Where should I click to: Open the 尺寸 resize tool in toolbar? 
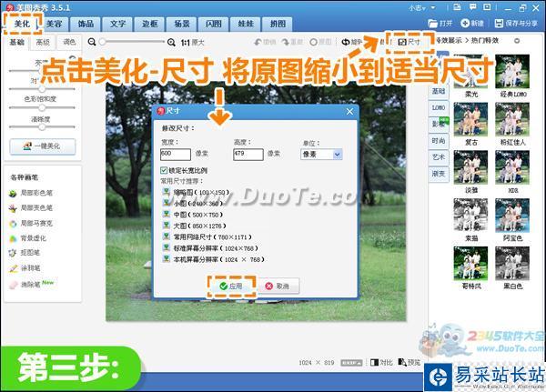pos(409,42)
